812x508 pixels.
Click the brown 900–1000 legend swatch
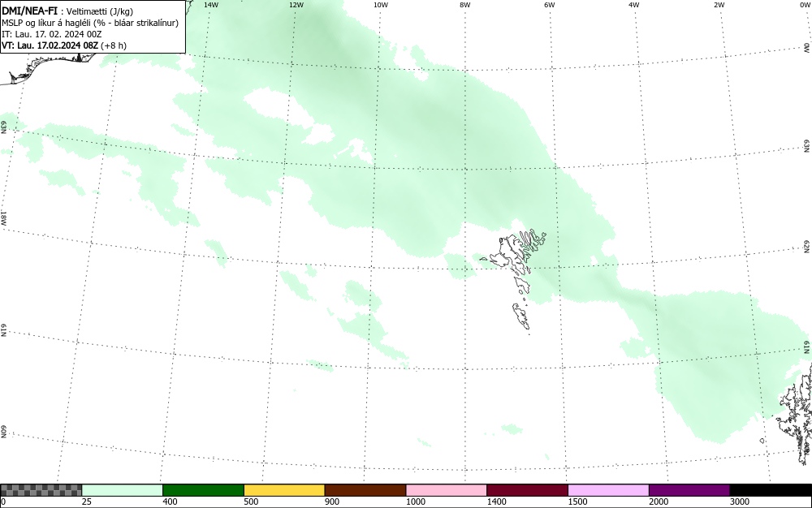pos(365,490)
